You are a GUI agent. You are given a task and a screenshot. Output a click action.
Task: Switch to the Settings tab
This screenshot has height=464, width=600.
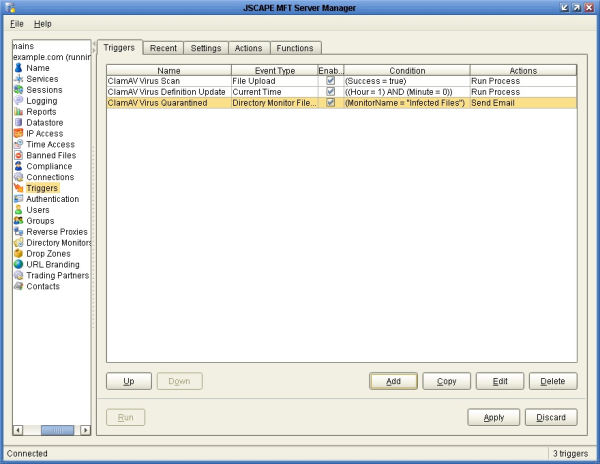tap(206, 48)
